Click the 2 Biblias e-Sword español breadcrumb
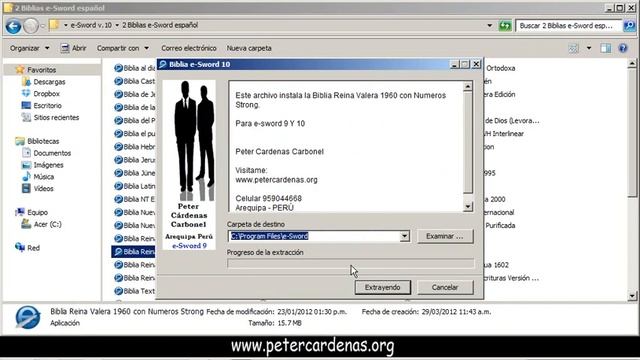The width and height of the screenshot is (640, 360). click(x=160, y=25)
